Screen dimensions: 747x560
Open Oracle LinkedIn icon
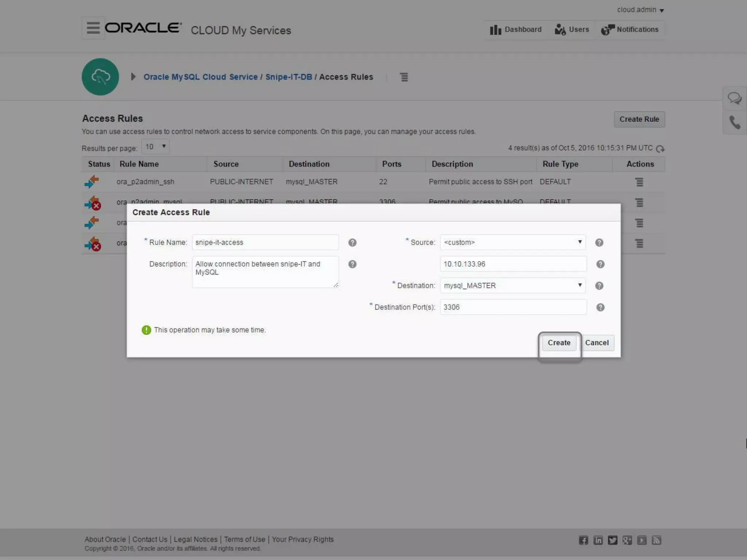click(x=598, y=540)
